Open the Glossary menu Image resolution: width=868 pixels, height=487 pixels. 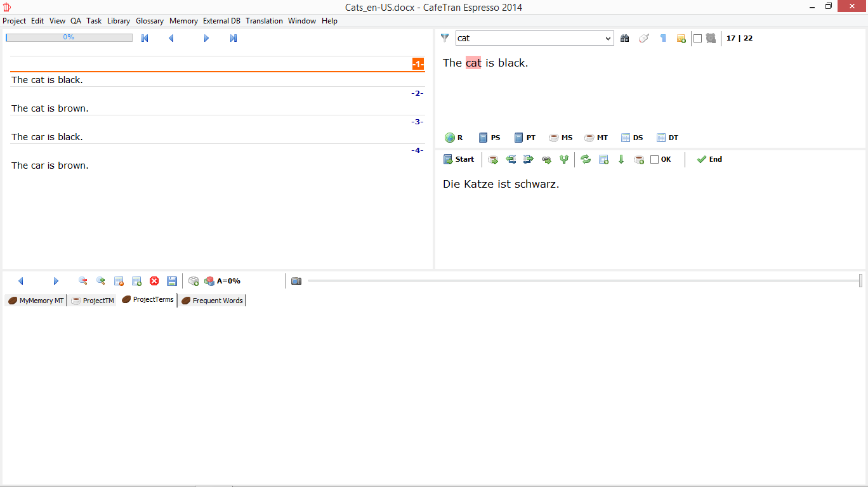(150, 21)
